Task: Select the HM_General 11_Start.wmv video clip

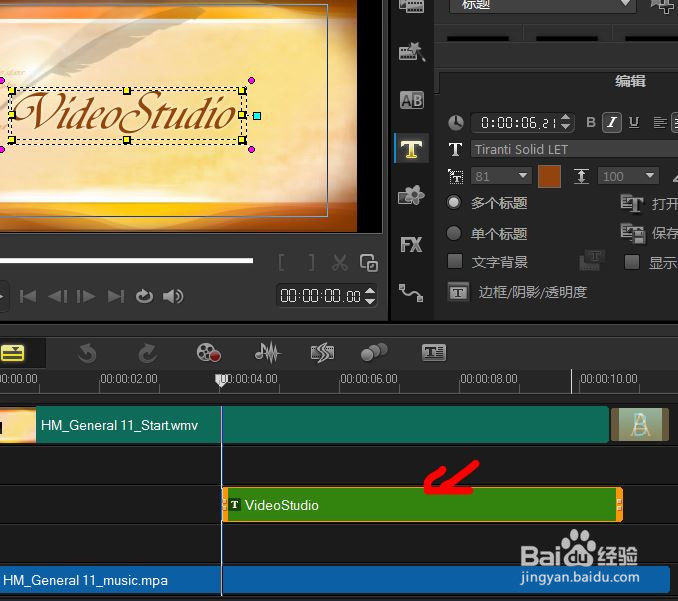Action: [304, 425]
